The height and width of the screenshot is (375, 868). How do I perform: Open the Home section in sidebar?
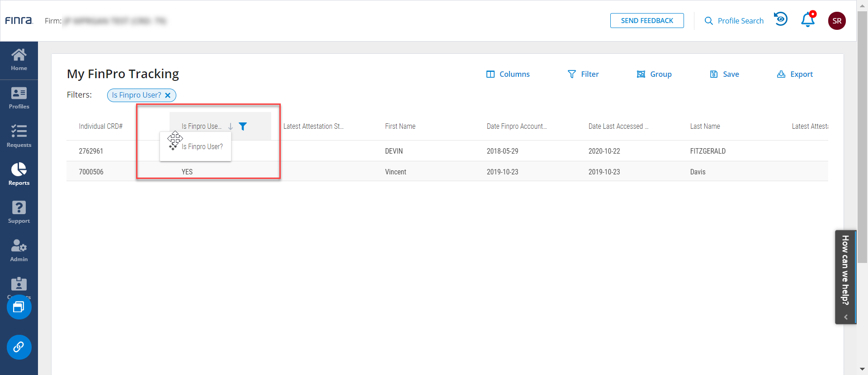tap(19, 60)
